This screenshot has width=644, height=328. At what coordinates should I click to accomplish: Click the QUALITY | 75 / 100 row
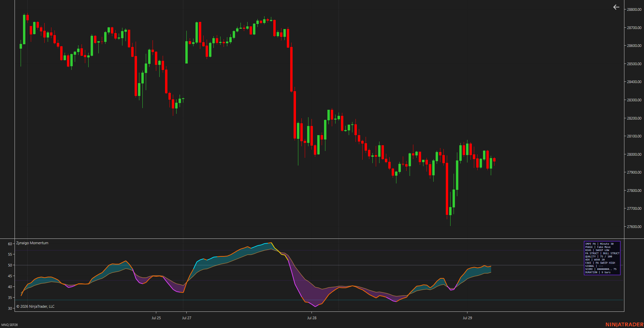599,256
